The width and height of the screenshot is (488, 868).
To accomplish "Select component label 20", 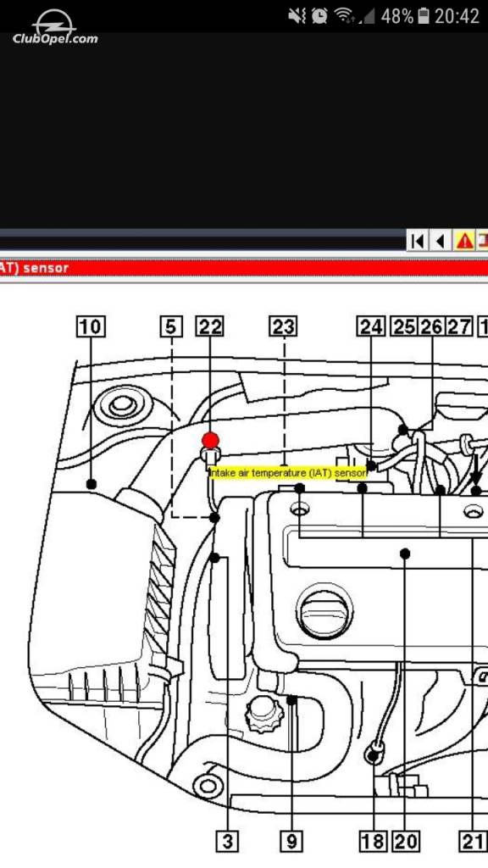I will (406, 842).
